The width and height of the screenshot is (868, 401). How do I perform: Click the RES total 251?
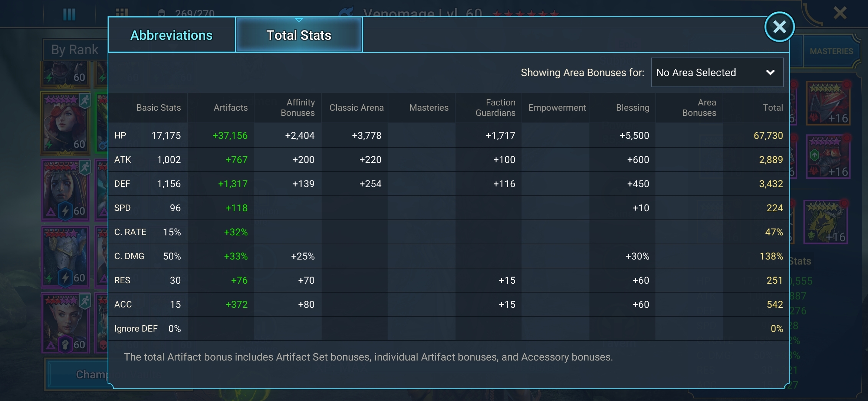tap(775, 280)
